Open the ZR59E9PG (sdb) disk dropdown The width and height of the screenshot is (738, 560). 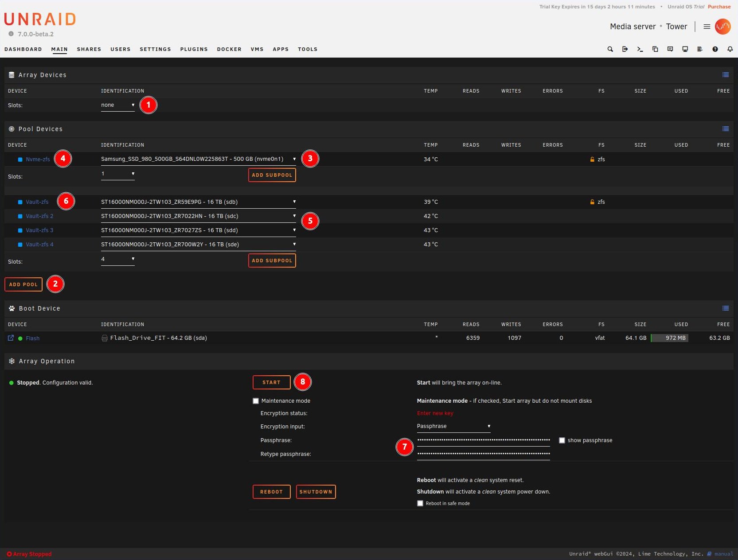pos(199,202)
